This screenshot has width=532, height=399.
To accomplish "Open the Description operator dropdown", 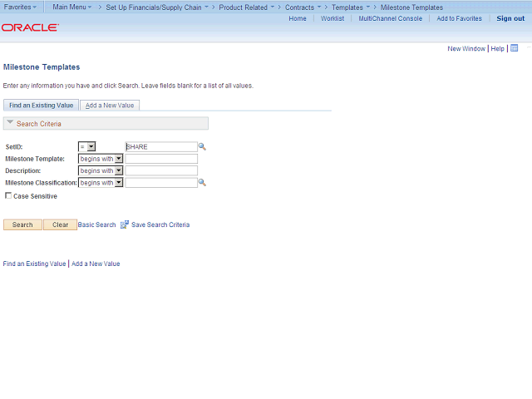I will (101, 170).
